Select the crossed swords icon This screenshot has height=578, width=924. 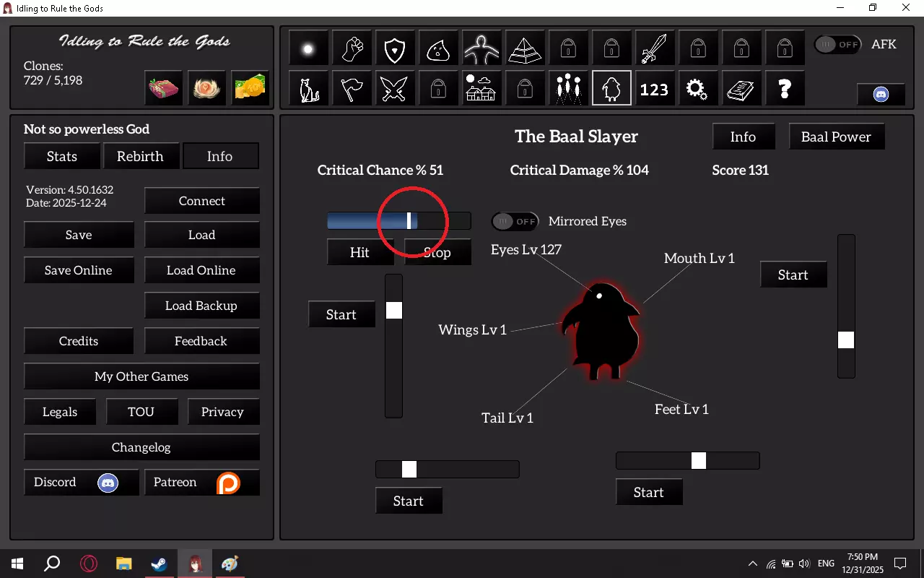[x=395, y=89]
